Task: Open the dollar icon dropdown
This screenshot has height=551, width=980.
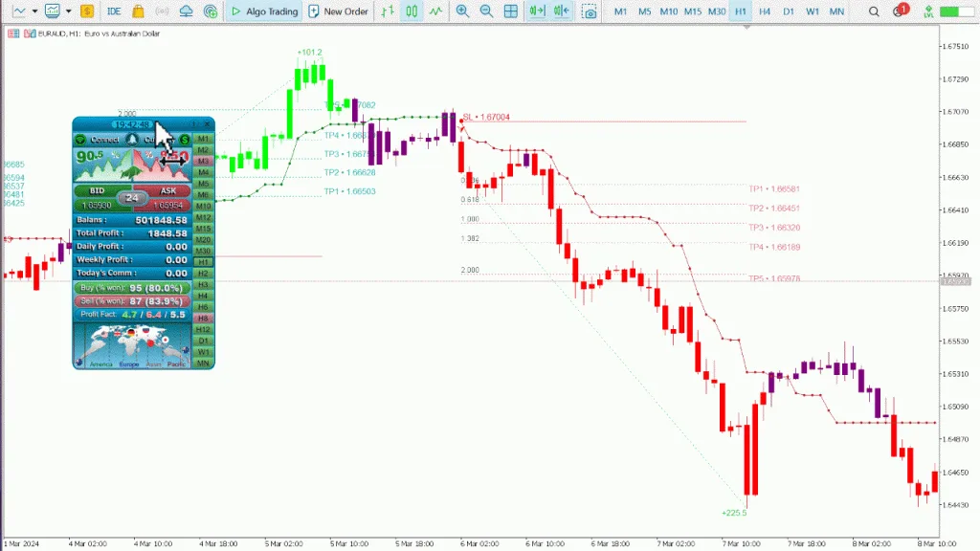Action: (86, 11)
